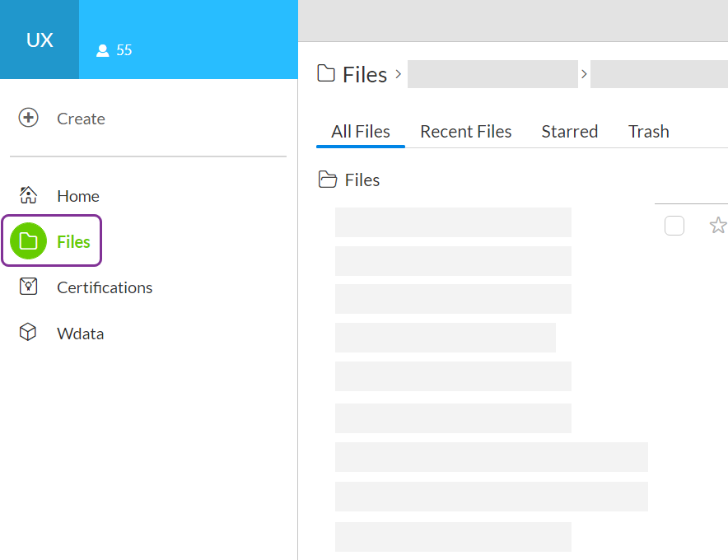The width and height of the screenshot is (728, 560).
Task: Check the select-all checkbox beside the star
Action: [674, 225]
